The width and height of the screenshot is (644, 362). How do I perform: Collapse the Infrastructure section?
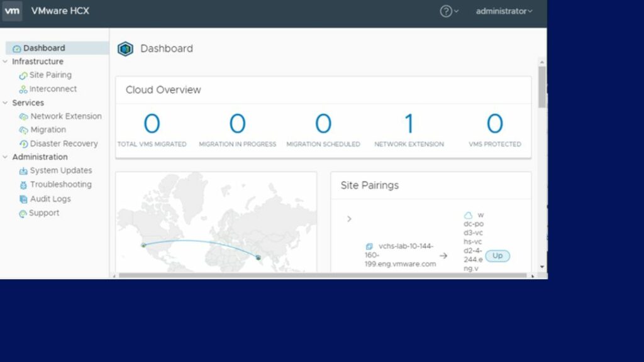click(5, 62)
